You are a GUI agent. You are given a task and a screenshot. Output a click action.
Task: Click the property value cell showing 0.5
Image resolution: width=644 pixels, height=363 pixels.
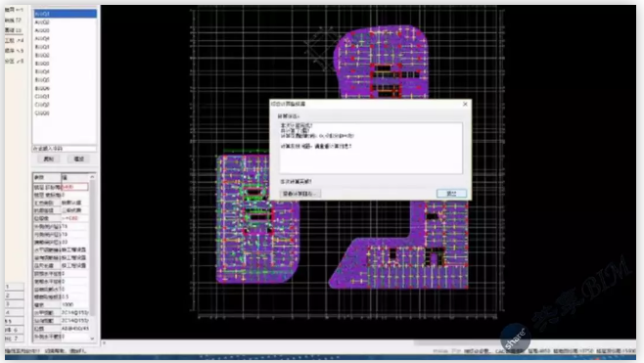[x=74, y=296]
